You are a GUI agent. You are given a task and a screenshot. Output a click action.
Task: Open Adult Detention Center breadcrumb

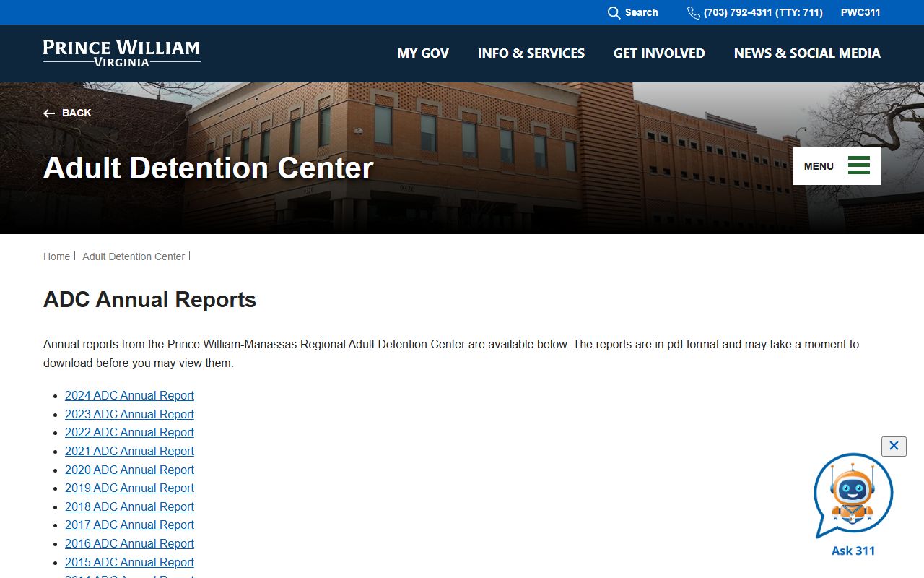(x=134, y=256)
